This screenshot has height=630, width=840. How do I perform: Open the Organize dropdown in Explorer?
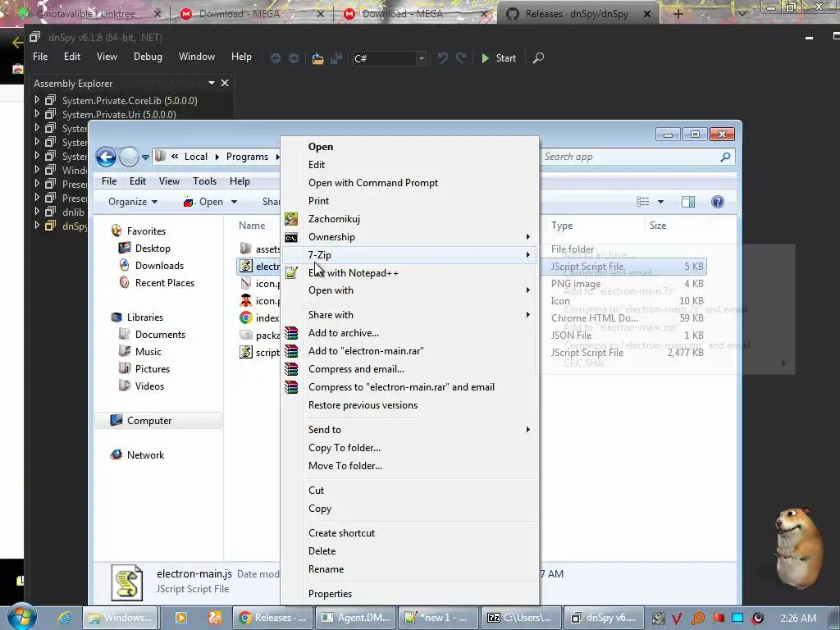[133, 202]
